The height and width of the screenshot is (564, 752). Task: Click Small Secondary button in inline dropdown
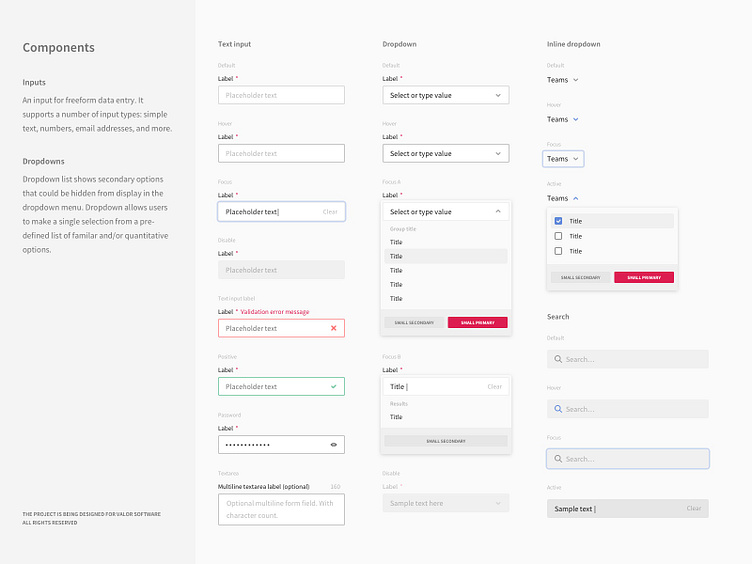(x=580, y=277)
